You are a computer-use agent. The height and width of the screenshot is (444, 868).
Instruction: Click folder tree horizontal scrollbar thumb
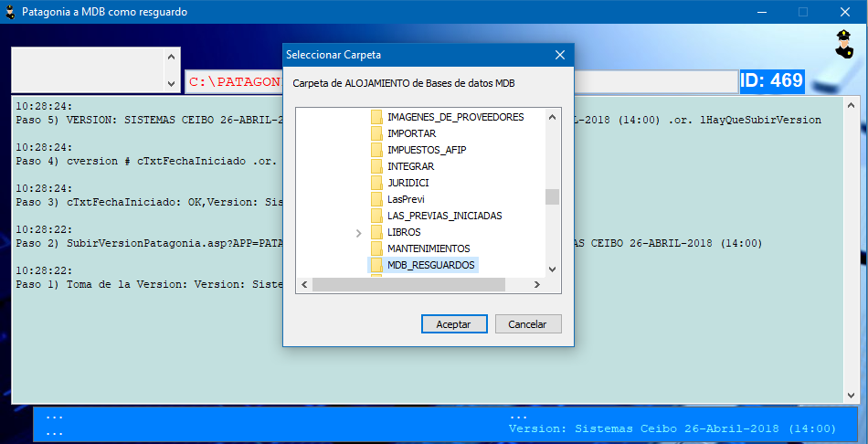tap(408, 284)
